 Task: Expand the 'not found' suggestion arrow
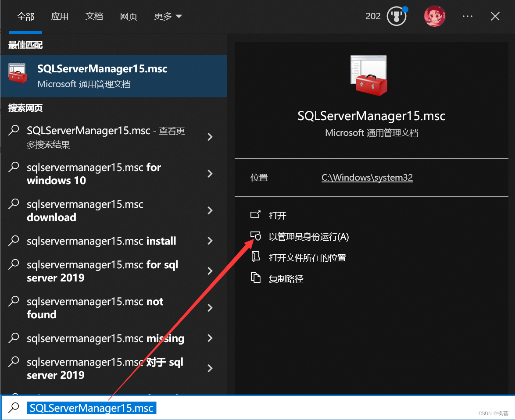click(210, 307)
